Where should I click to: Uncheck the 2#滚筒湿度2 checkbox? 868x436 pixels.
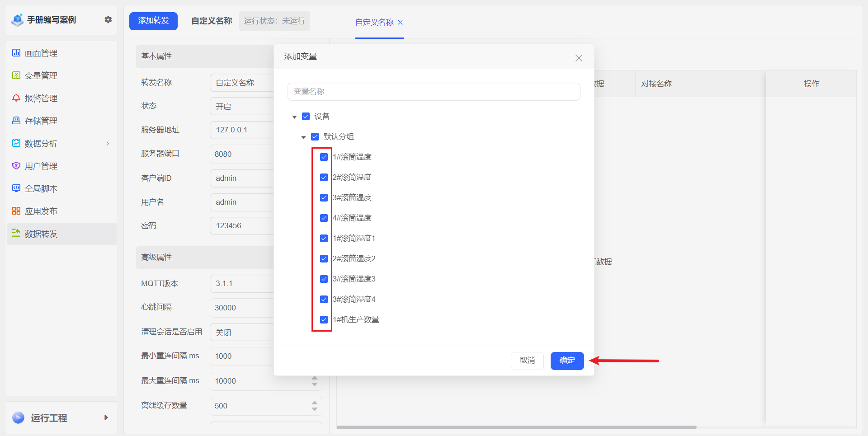click(x=324, y=259)
